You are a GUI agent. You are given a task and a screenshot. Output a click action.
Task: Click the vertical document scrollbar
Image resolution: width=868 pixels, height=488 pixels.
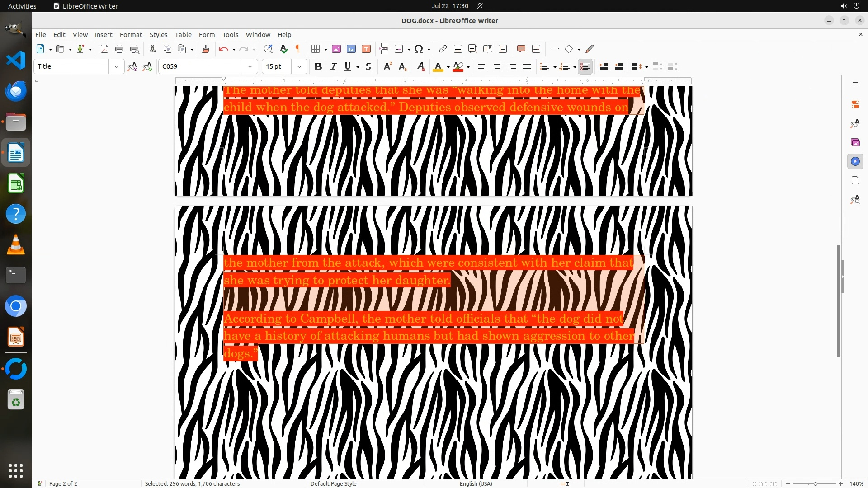click(838, 300)
